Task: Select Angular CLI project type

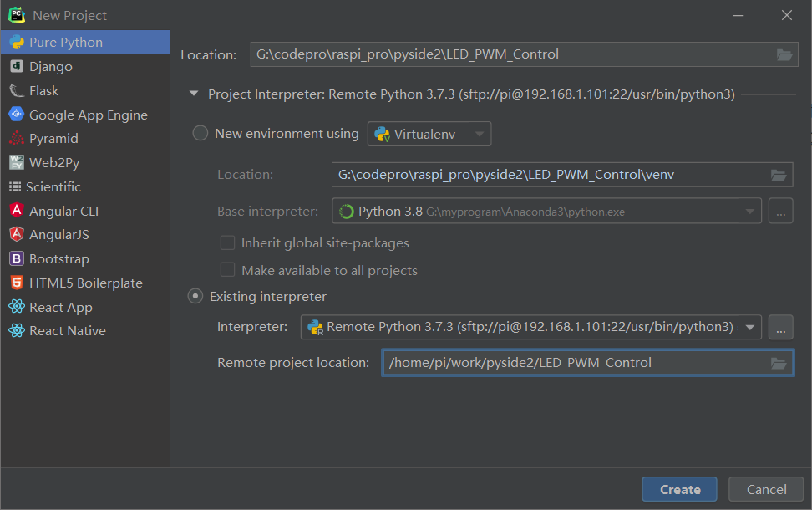Action: point(85,211)
